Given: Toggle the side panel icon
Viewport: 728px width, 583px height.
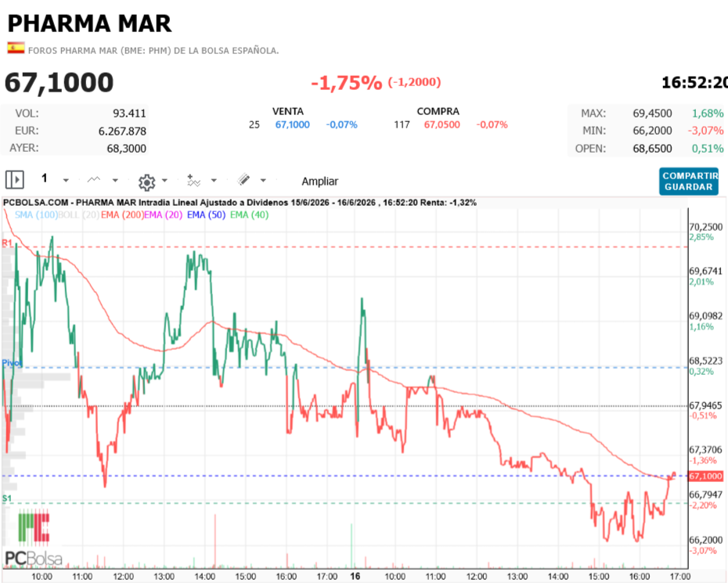Looking at the screenshot, I should click(14, 179).
